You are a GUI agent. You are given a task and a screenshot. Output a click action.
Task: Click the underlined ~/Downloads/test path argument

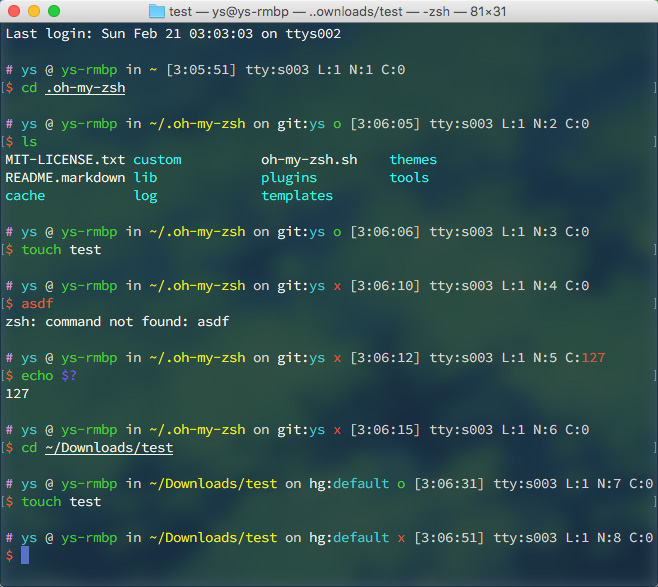pyautogui.click(x=109, y=448)
